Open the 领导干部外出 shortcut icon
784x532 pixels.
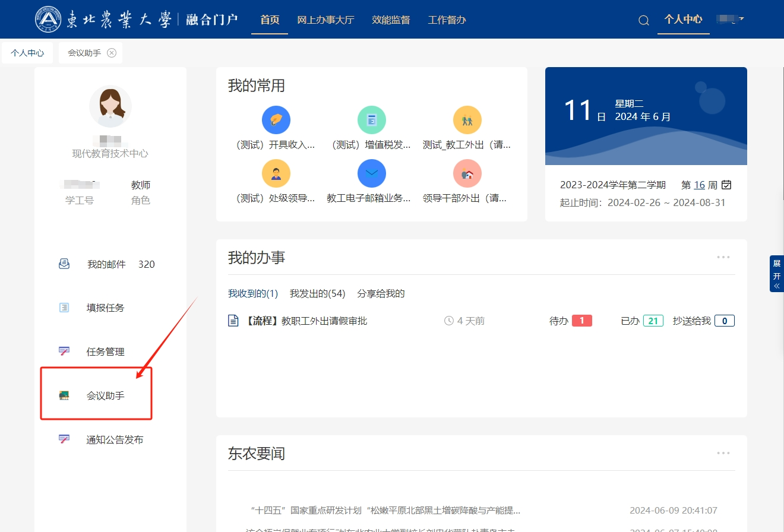[x=467, y=173]
